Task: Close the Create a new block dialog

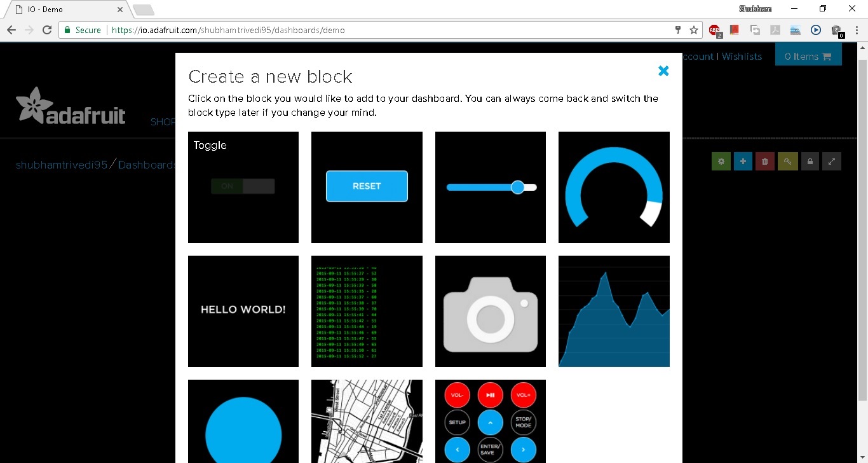Action: [x=663, y=71]
